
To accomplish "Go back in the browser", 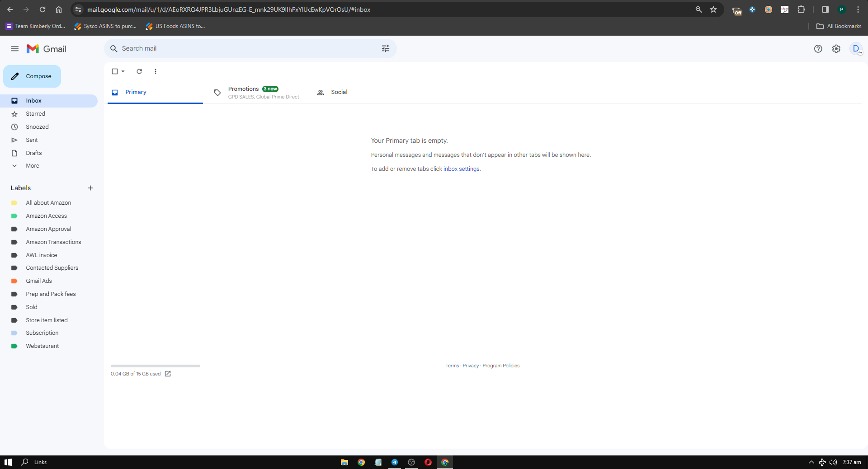I will click(10, 9).
